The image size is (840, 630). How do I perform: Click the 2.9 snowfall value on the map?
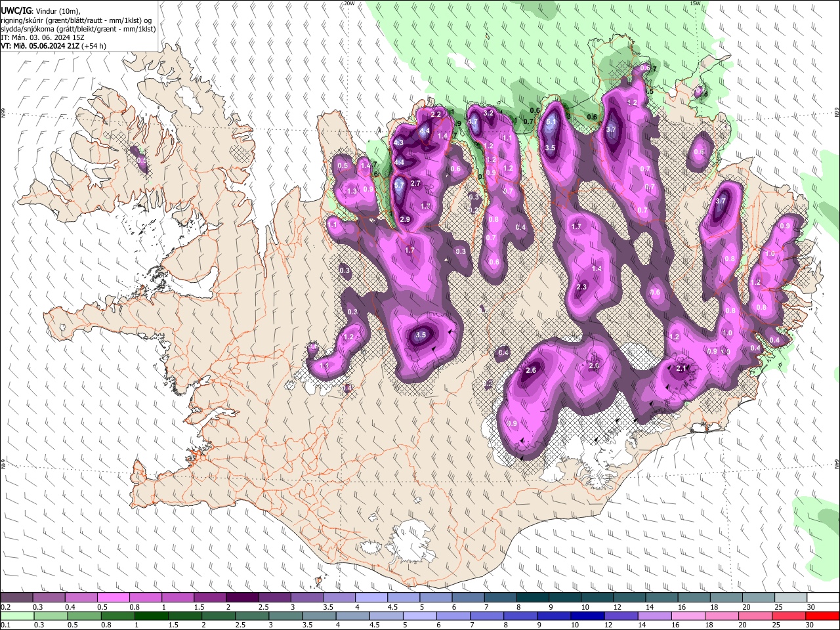[405, 219]
